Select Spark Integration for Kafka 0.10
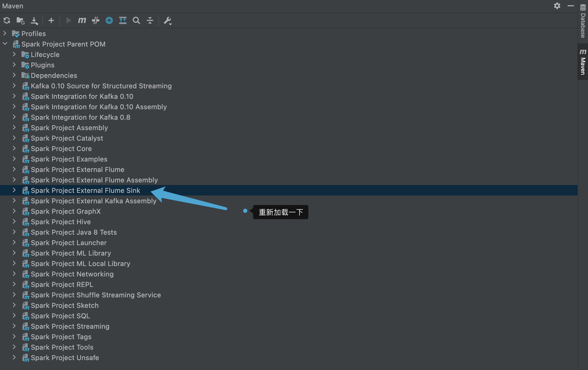This screenshot has width=588, height=370. point(82,96)
